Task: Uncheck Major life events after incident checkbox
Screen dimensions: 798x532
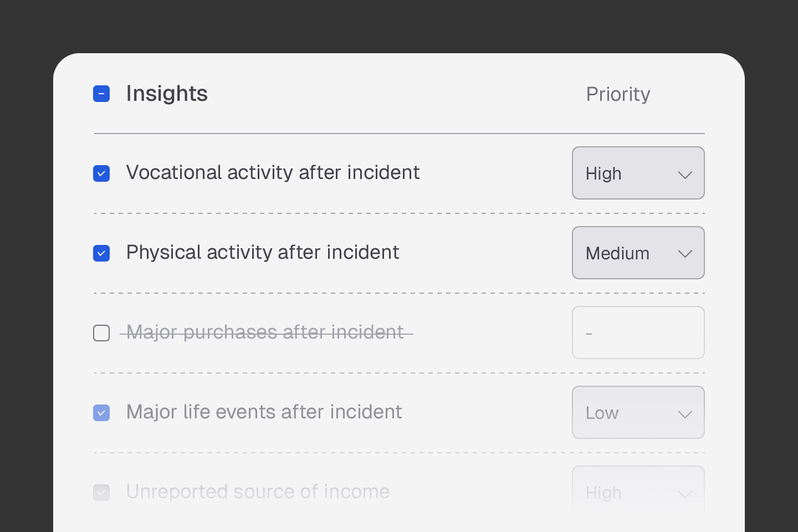Action: pyautogui.click(x=101, y=413)
